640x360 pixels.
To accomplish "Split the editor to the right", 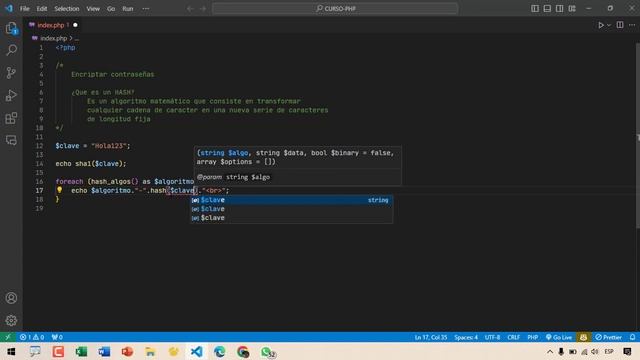I will [620, 25].
